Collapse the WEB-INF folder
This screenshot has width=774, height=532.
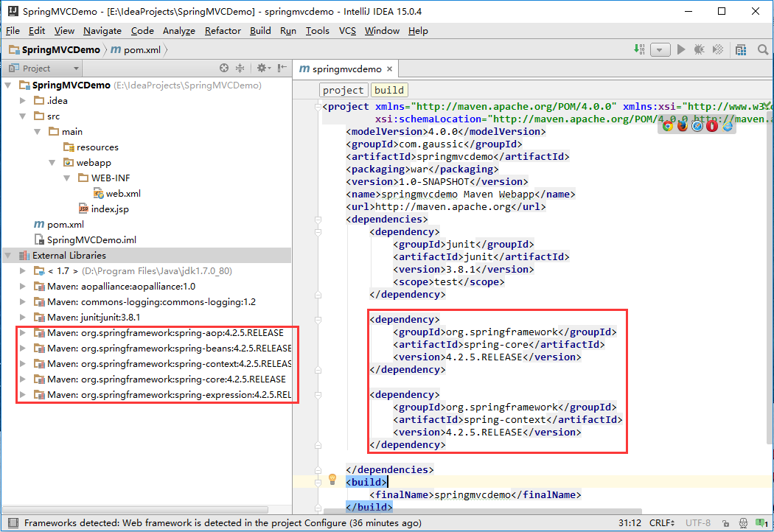67,178
